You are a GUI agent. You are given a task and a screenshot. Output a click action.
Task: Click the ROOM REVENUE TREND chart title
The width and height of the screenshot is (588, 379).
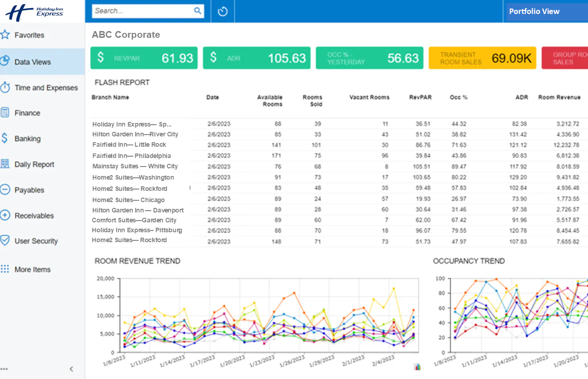click(137, 261)
